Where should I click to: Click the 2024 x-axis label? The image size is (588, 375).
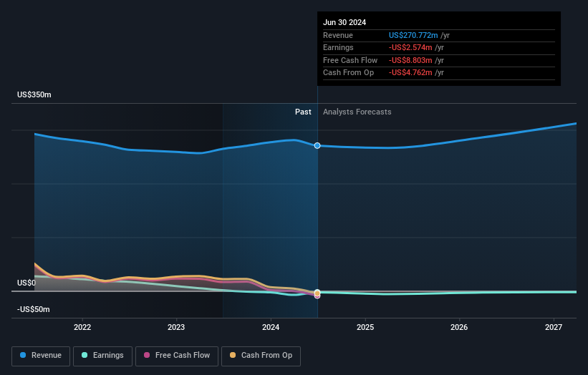click(271, 327)
